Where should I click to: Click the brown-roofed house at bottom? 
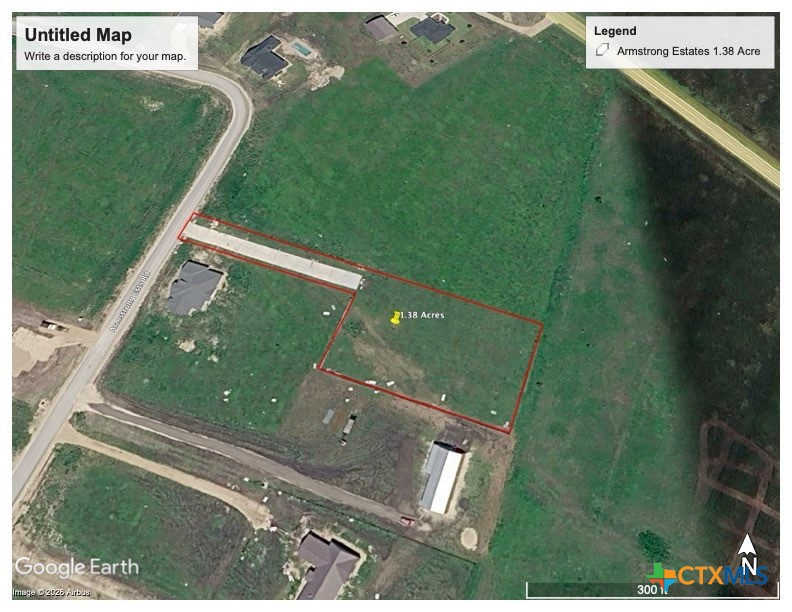click(x=325, y=563)
